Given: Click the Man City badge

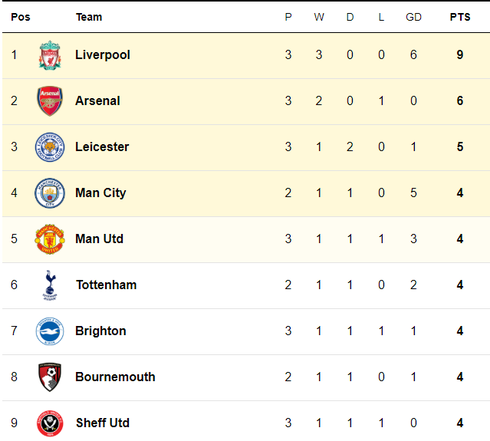Looking at the screenshot, I should coord(50,193).
